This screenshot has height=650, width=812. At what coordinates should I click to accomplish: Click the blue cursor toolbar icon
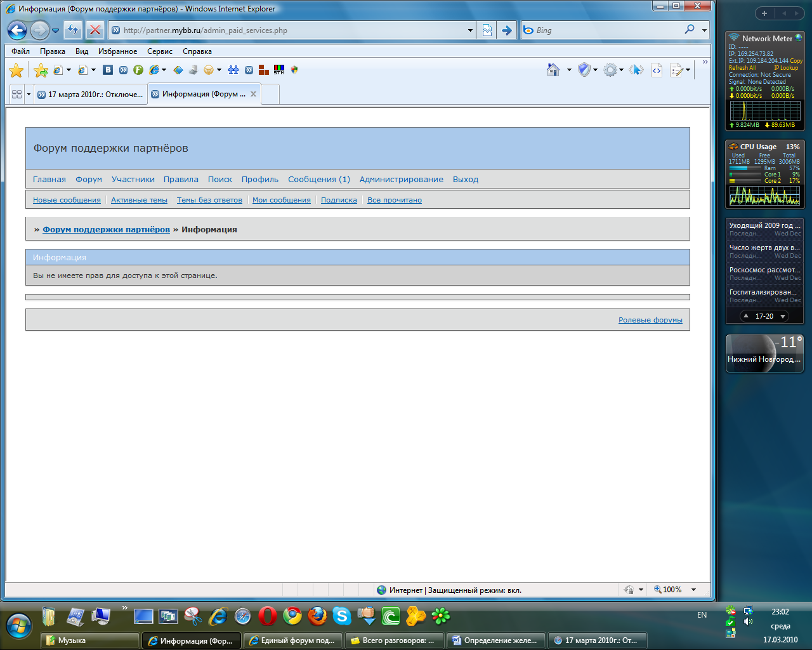[636, 70]
